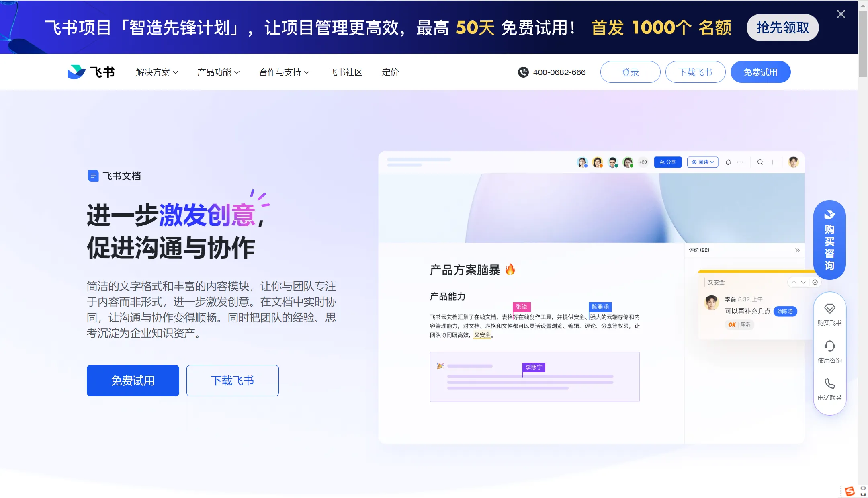Viewport: 868px width, 498px height.
Task: Click the phone icon beside 400-0682-666
Action: (x=523, y=72)
